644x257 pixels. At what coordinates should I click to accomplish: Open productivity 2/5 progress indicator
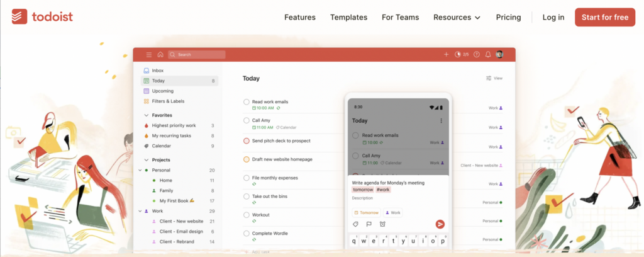[x=462, y=54]
